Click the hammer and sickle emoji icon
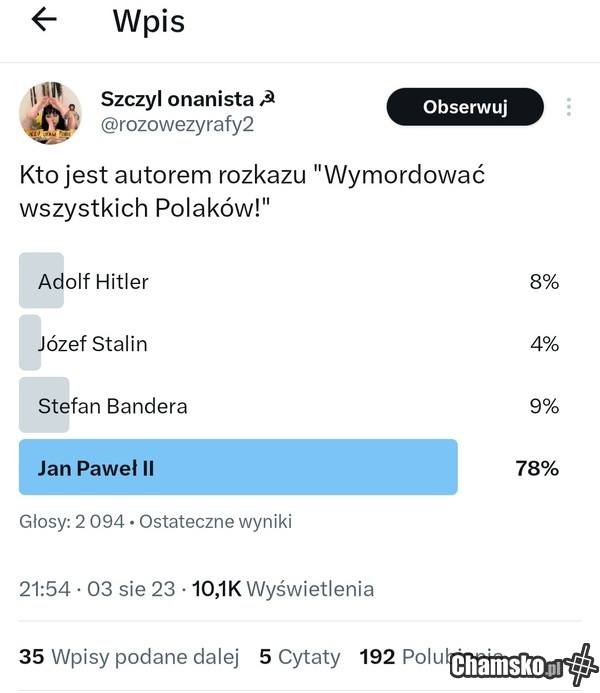Screen dimensions: 600x693 (x=267, y=98)
